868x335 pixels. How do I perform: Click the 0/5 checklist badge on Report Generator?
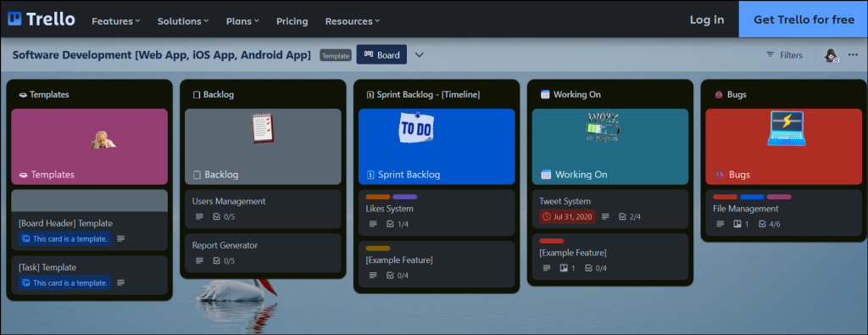[224, 261]
